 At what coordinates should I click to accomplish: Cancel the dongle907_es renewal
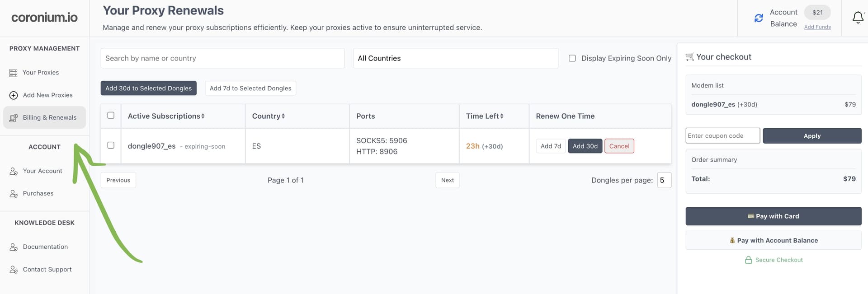click(619, 146)
